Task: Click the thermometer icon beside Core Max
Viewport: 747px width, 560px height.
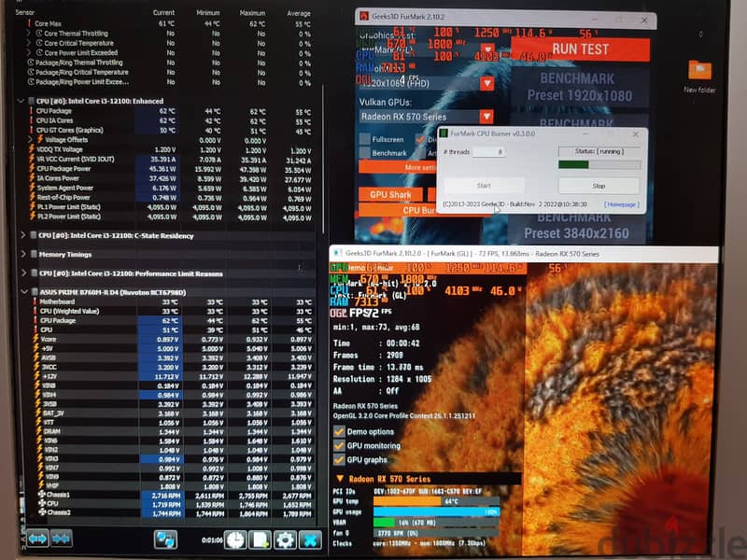Action: click(29, 23)
